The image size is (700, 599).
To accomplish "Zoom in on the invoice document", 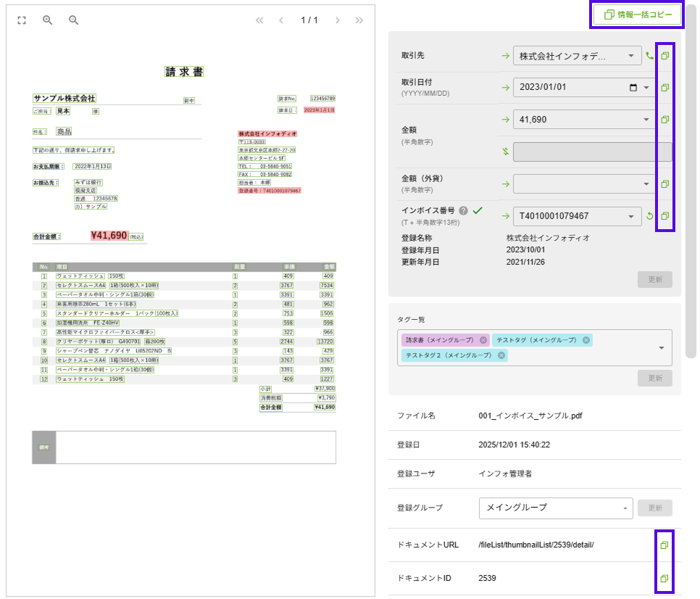I will 48,20.
